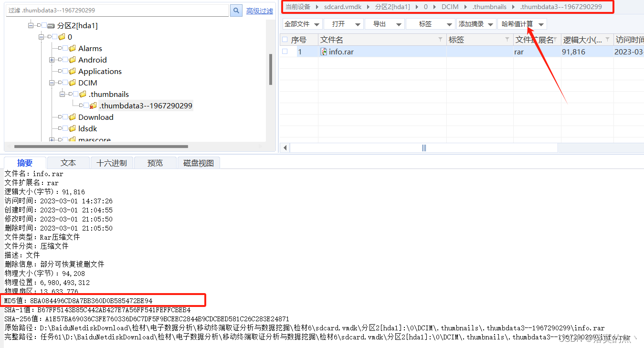Click the .thumbnails folder icon in tree
The width and height of the screenshot is (644, 348).
pos(83,94)
